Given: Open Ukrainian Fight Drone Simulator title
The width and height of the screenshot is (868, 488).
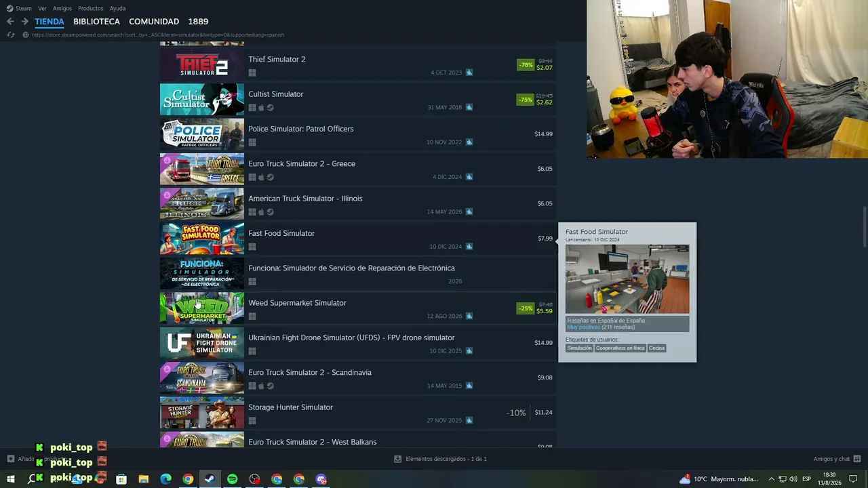Looking at the screenshot, I should [x=351, y=338].
